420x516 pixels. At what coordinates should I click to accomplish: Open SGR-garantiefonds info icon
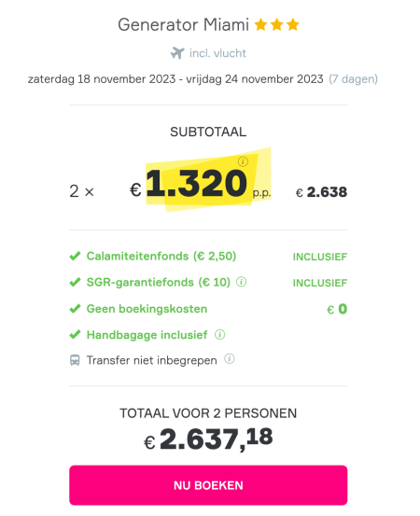(x=242, y=282)
